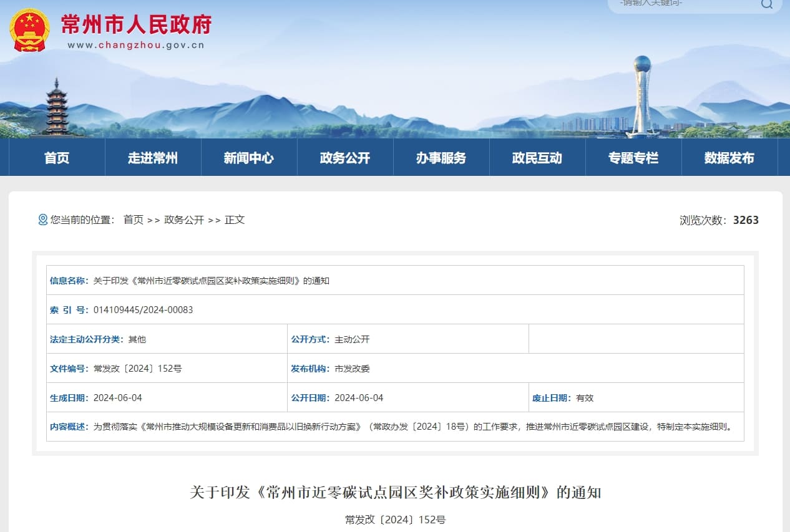Open the 专题专栏 navigation item
790x532 pixels.
click(x=633, y=158)
